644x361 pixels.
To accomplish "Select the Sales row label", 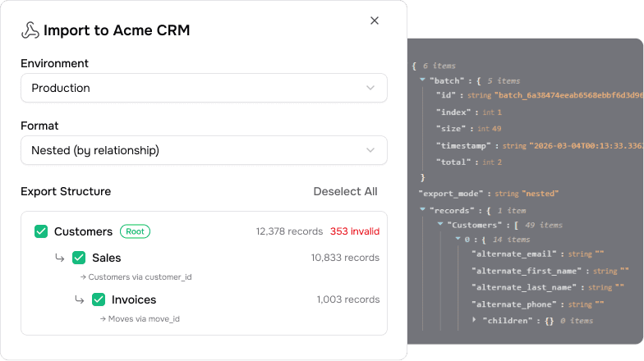I will click(x=107, y=258).
